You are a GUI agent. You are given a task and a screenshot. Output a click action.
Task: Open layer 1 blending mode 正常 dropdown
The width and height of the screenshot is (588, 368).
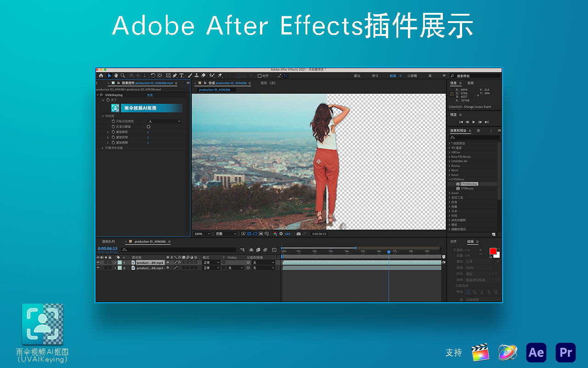pos(211,262)
